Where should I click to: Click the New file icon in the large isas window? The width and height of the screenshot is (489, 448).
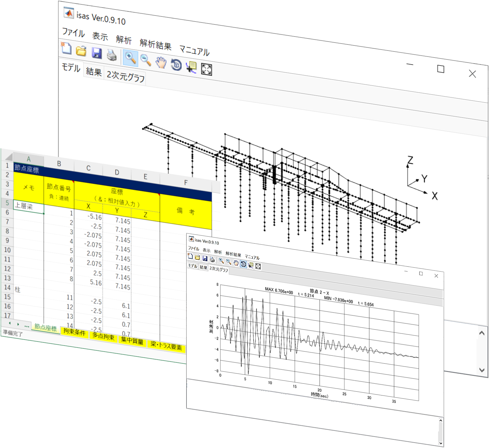(66, 49)
